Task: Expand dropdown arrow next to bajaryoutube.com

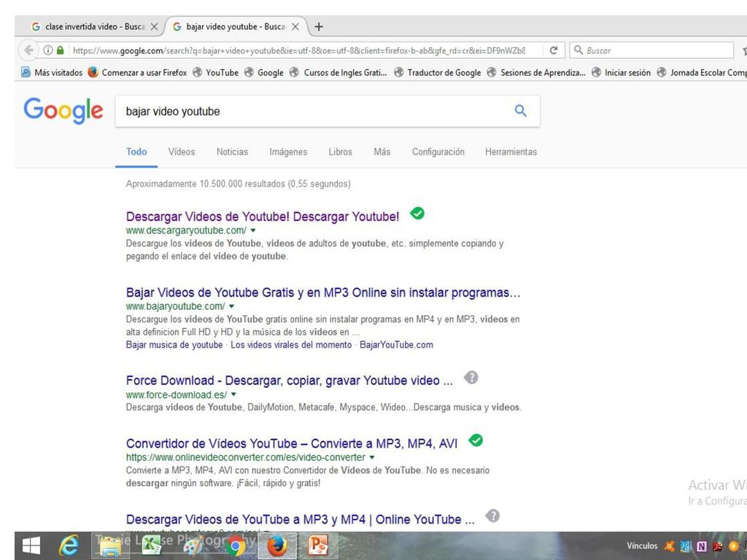Action: (231, 306)
